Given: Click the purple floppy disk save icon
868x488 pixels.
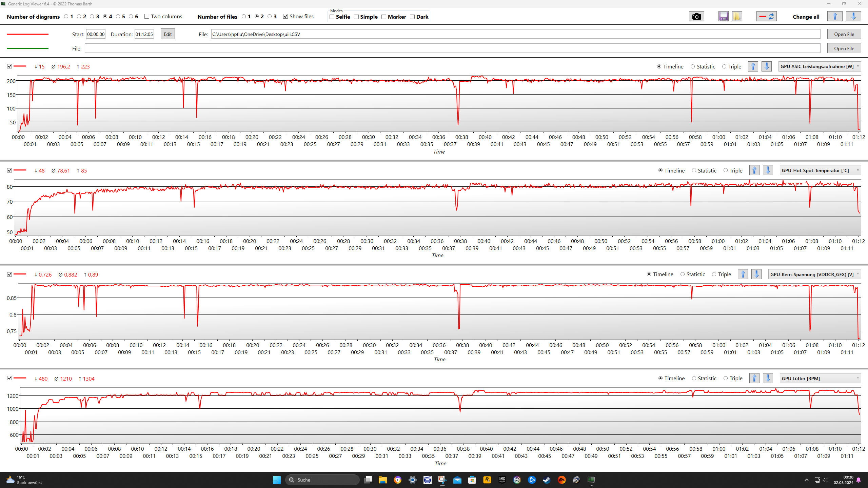Looking at the screenshot, I should (723, 17).
